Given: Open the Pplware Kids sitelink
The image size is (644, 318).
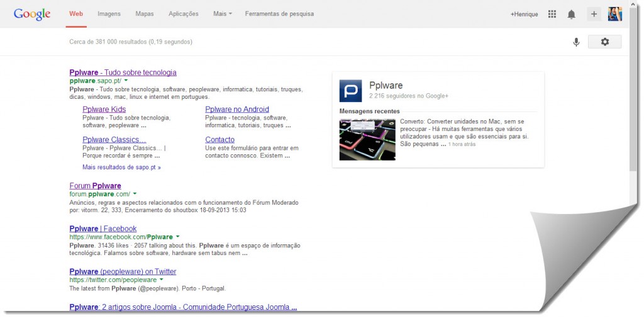Looking at the screenshot, I should point(104,110).
